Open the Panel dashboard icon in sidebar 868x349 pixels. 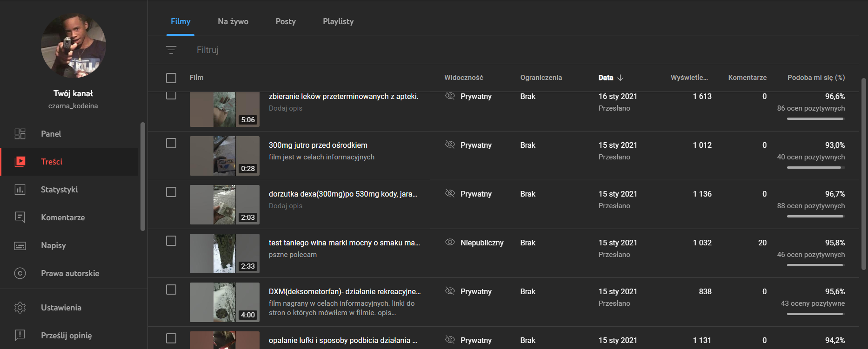coord(20,134)
